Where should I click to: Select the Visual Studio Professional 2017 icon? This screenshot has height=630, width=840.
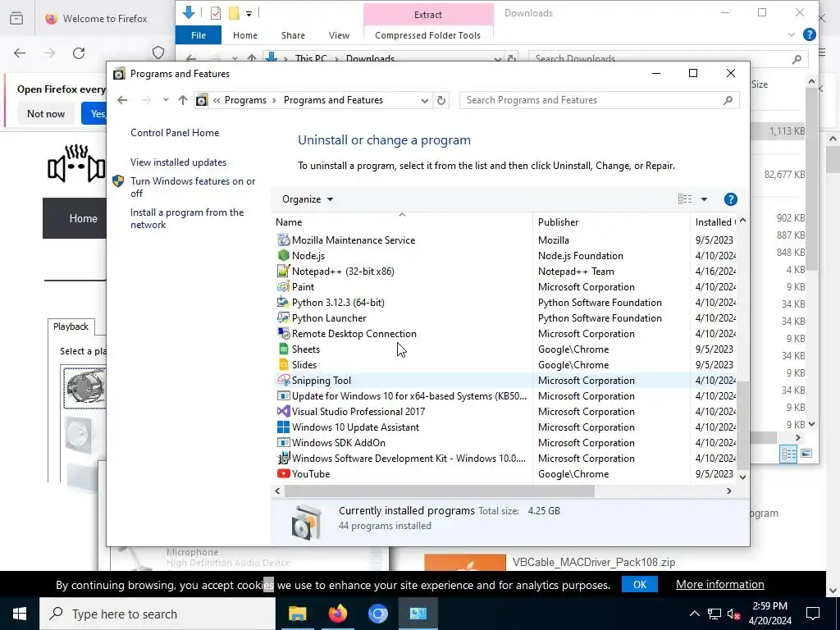283,412
